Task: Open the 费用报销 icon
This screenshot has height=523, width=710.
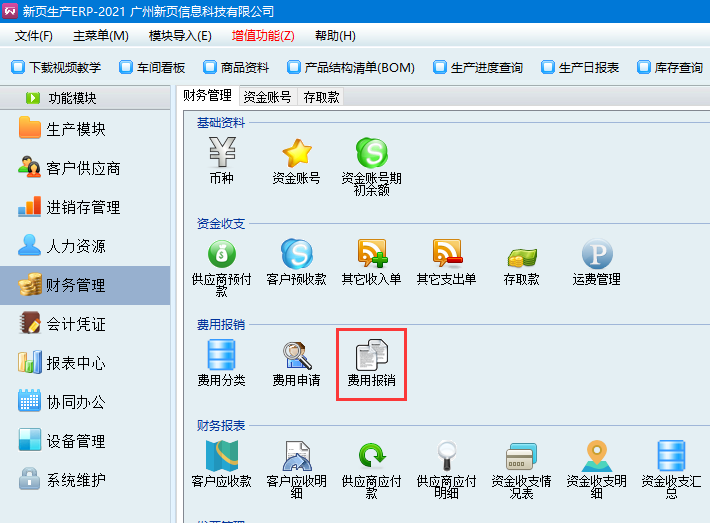Action: click(x=371, y=356)
